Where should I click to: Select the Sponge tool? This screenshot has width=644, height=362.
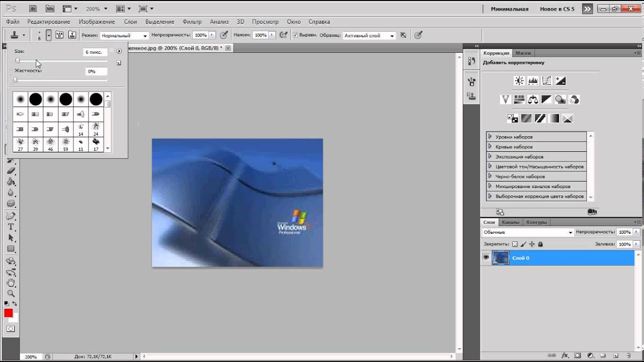coord(11,204)
